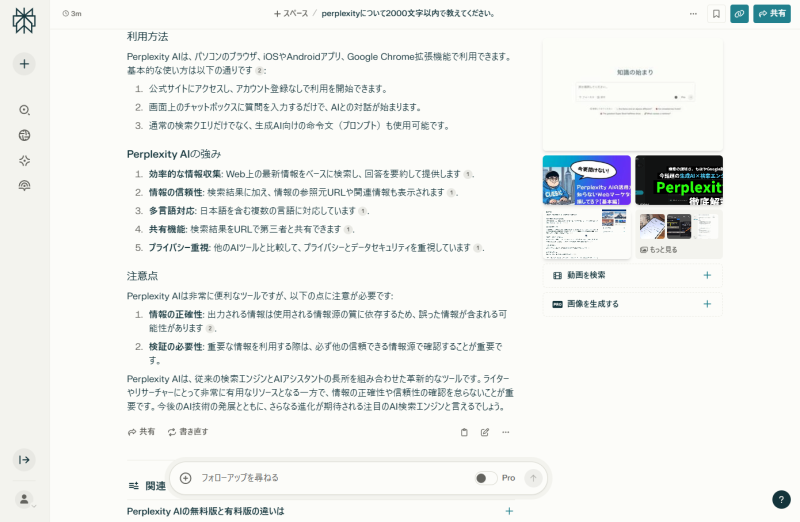Expand related question about 無料版と有料版の違い

(x=509, y=511)
